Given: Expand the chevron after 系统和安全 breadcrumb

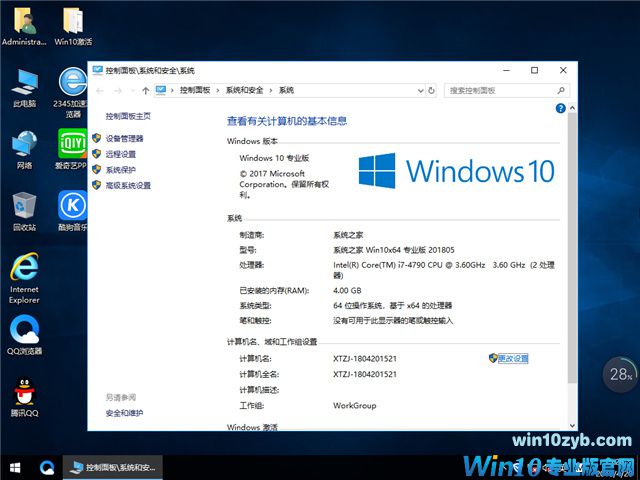Looking at the screenshot, I should pyautogui.click(x=271, y=90).
